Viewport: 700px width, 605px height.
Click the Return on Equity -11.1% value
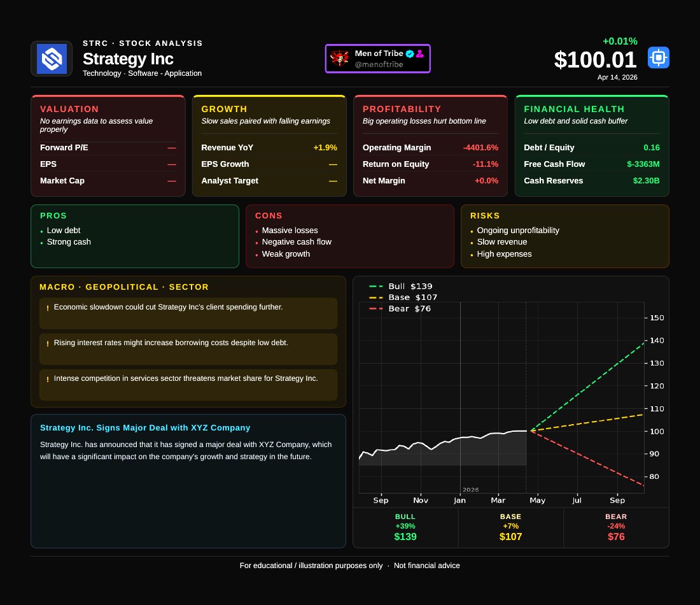point(486,164)
